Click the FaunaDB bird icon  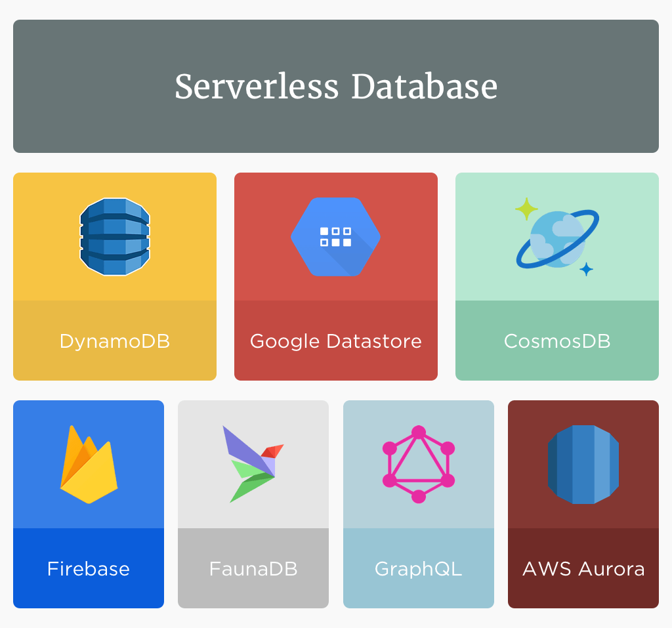(253, 464)
